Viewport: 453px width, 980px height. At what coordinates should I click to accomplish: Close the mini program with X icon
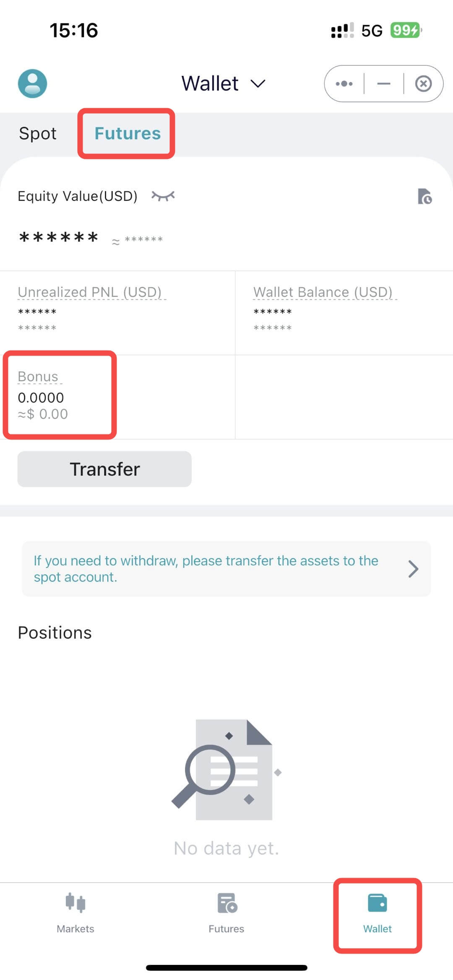pyautogui.click(x=423, y=84)
